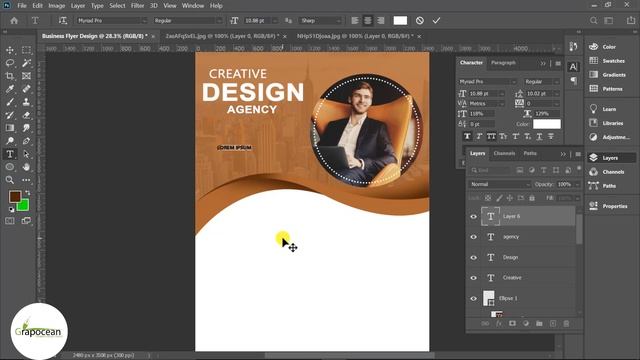Select the Frame tool
Viewport: 640px width, 360px height.
click(26, 76)
